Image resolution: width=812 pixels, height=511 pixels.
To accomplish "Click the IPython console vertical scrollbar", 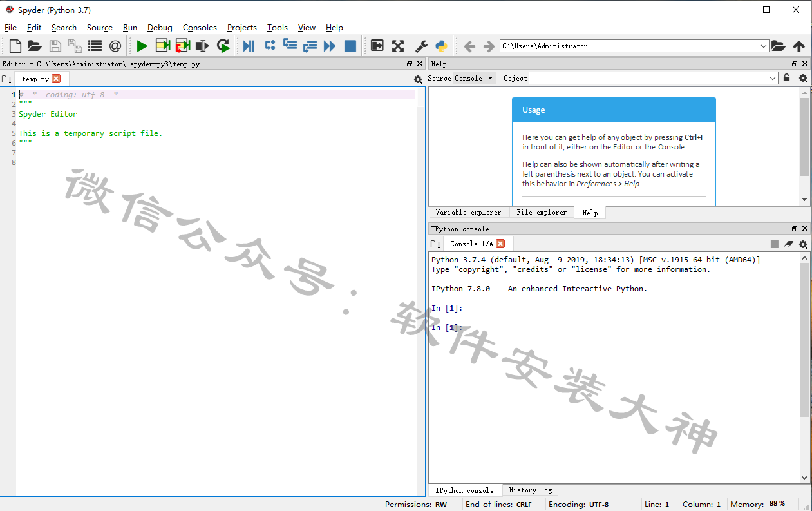I will pos(804,340).
